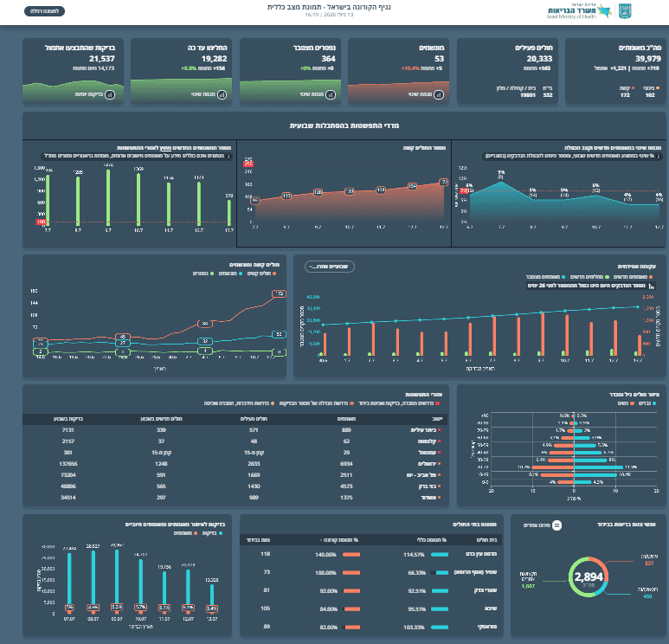Toggle orange new confirmed legend in epidemic curve

click(634, 277)
